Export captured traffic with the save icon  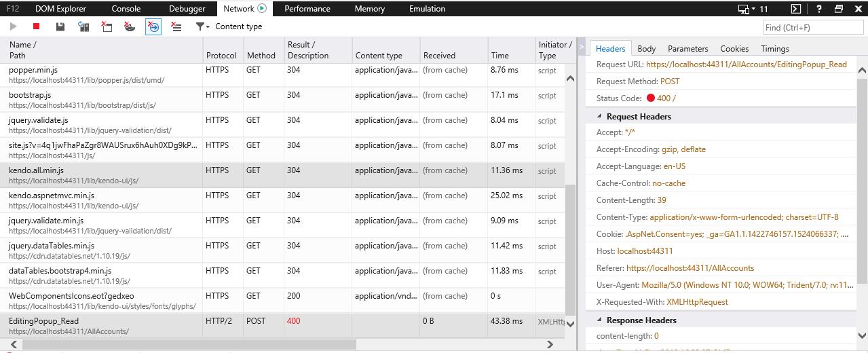60,26
